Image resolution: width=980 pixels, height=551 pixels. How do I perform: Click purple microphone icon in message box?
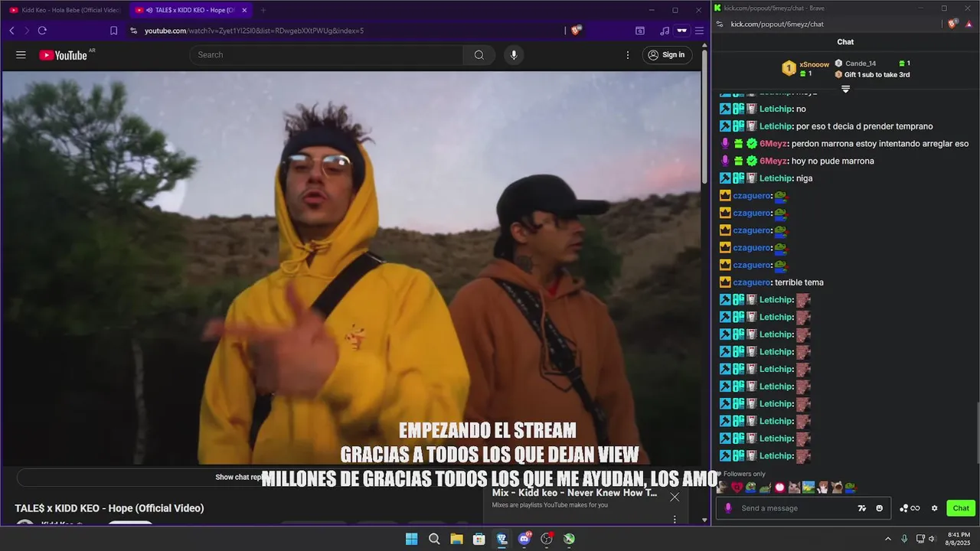click(728, 508)
